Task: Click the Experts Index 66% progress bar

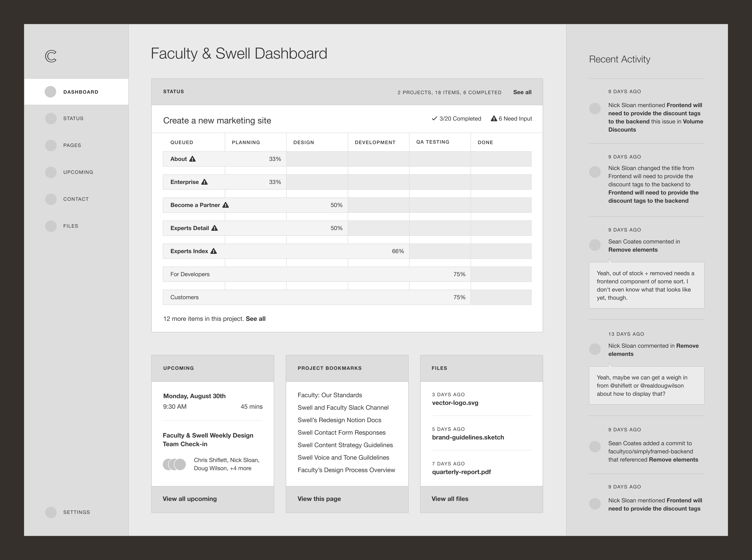Action: tap(286, 251)
